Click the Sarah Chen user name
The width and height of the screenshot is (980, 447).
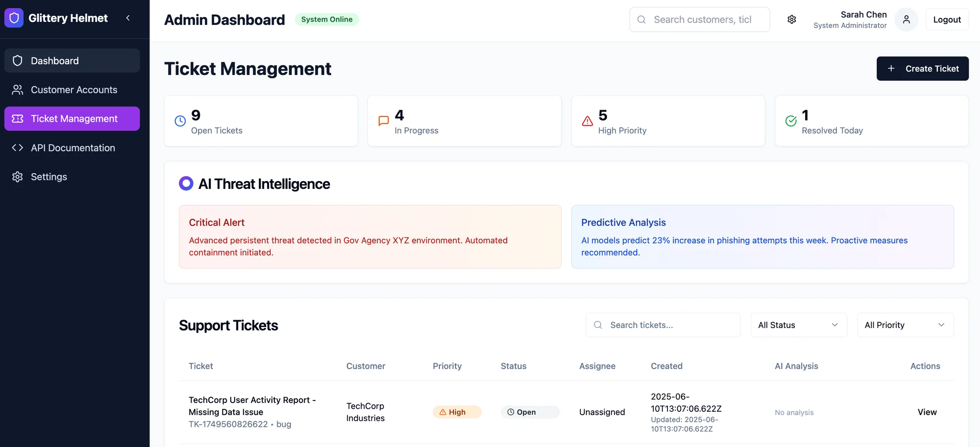pos(864,15)
